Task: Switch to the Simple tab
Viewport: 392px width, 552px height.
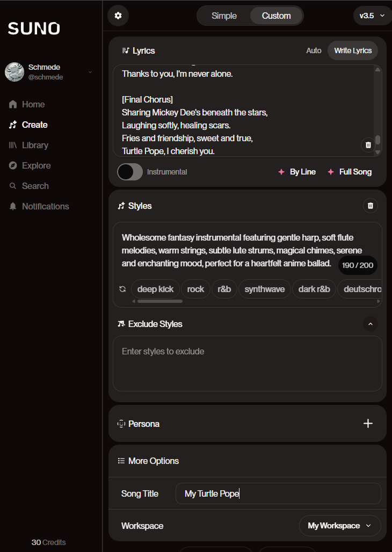Action: click(x=224, y=16)
